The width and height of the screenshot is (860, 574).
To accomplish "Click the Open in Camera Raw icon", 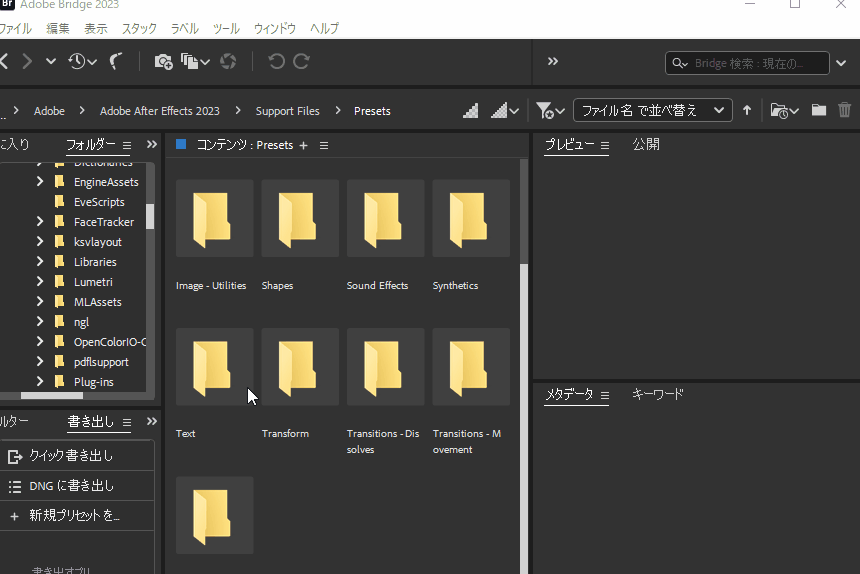I will pyautogui.click(x=228, y=61).
